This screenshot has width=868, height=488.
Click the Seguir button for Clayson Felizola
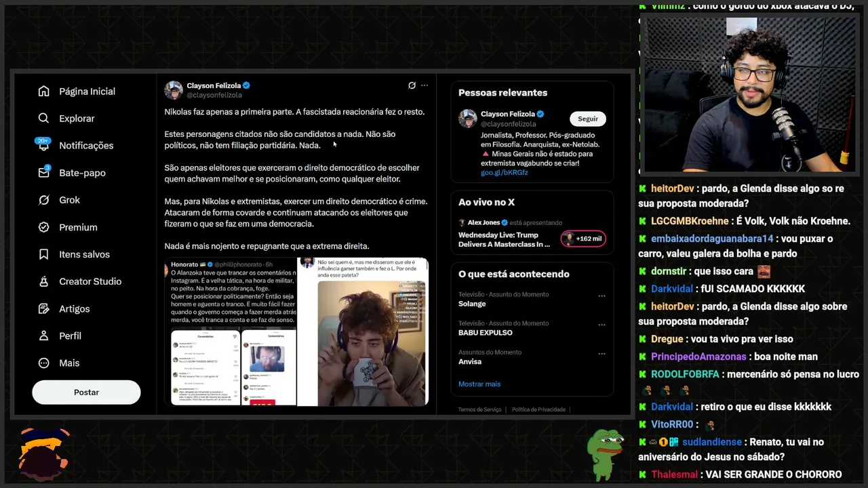[x=588, y=119]
